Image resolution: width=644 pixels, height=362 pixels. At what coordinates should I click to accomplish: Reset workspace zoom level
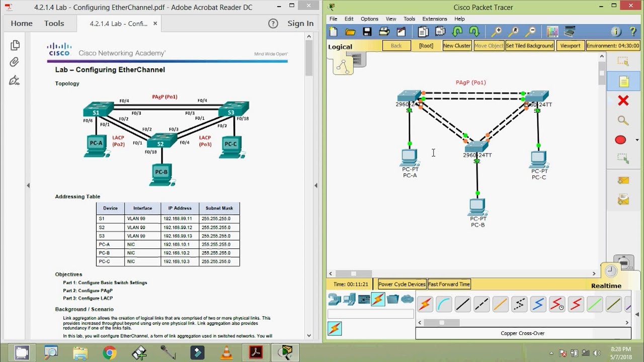pyautogui.click(x=513, y=32)
